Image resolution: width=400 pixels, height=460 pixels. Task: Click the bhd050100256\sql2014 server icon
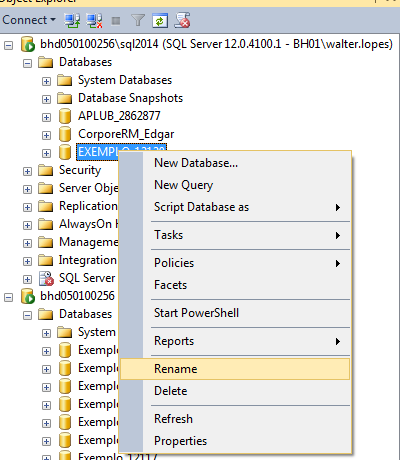pos(28,44)
